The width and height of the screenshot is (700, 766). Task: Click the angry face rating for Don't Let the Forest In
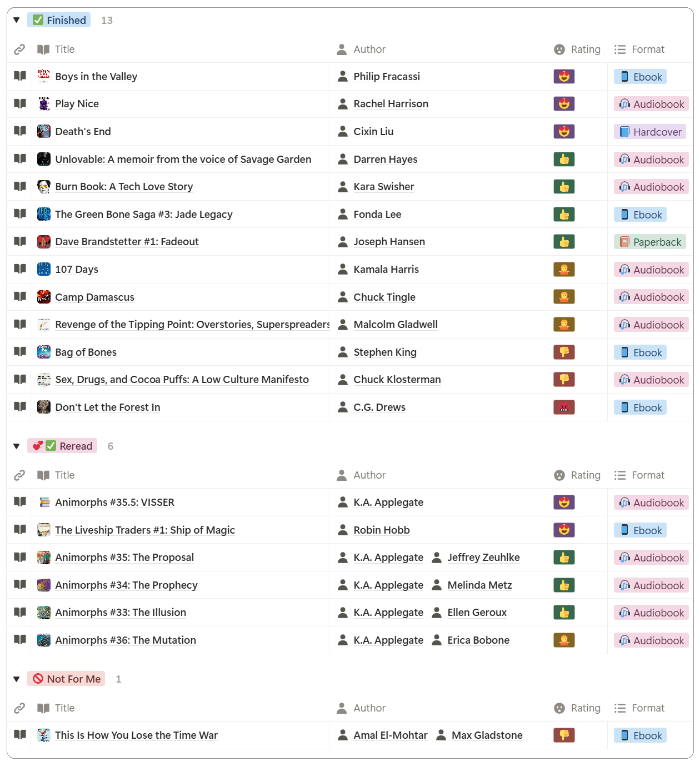(x=564, y=407)
